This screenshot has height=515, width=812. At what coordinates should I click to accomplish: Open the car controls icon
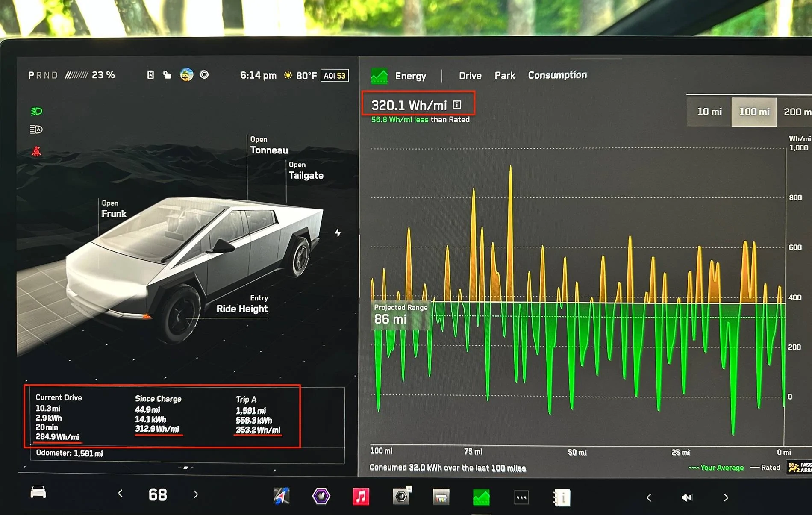tap(38, 492)
